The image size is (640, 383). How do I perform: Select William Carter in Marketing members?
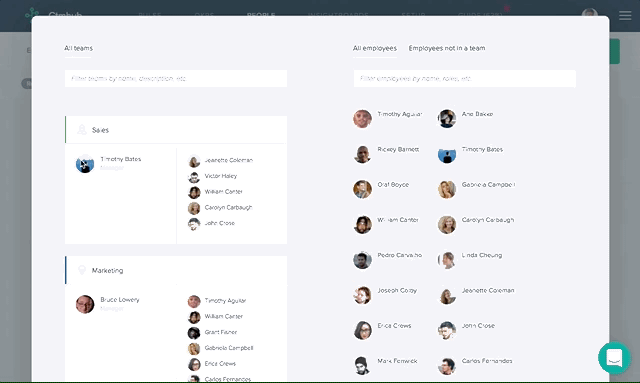tap(215, 317)
